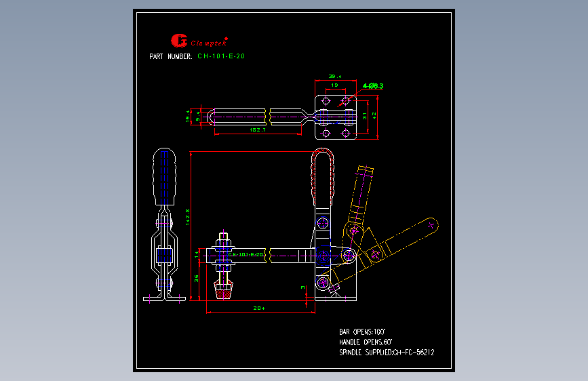Select the 31 base plate dimension
588x381 pixels.
364,116
